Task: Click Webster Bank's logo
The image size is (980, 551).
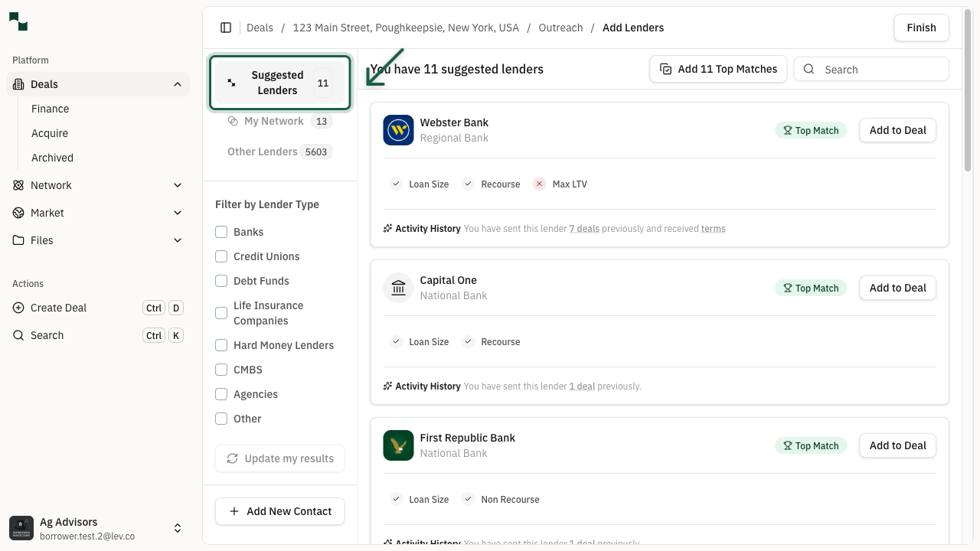Action: pos(398,130)
